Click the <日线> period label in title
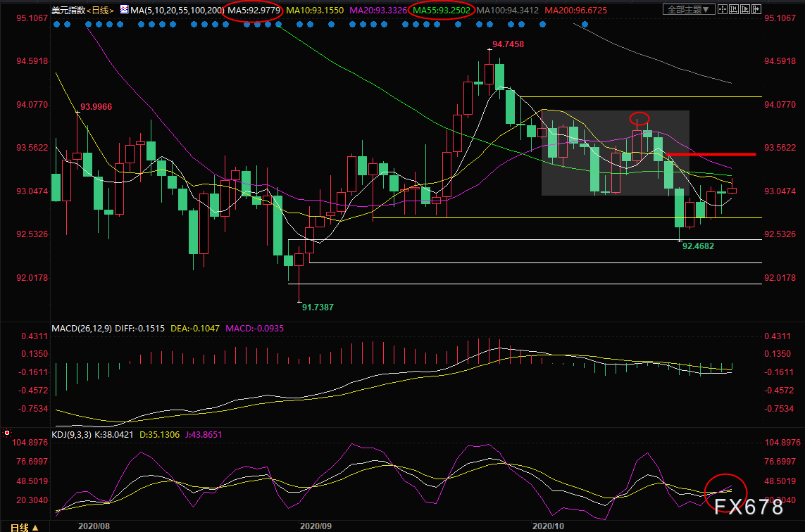Screen dimensions: 805x532 (100, 11)
